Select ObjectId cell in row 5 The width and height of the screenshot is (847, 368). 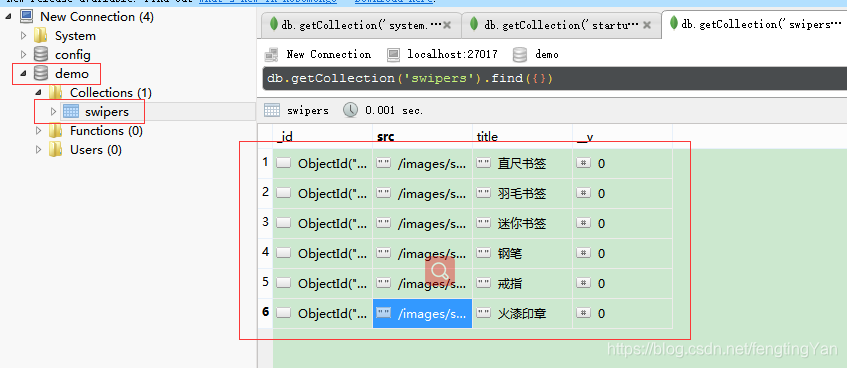coord(322,284)
